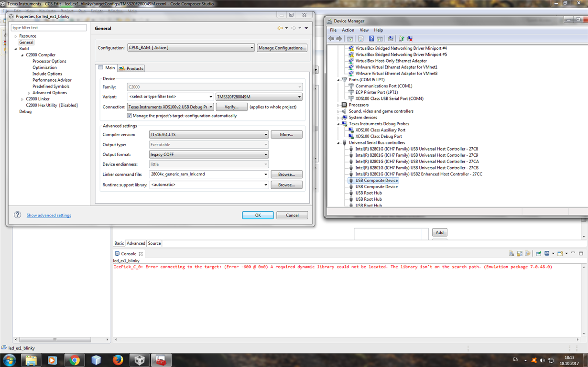Select XDS100 Class USB Serial Port (COM4)
Viewport: 588px width, 367px height.
click(x=389, y=98)
